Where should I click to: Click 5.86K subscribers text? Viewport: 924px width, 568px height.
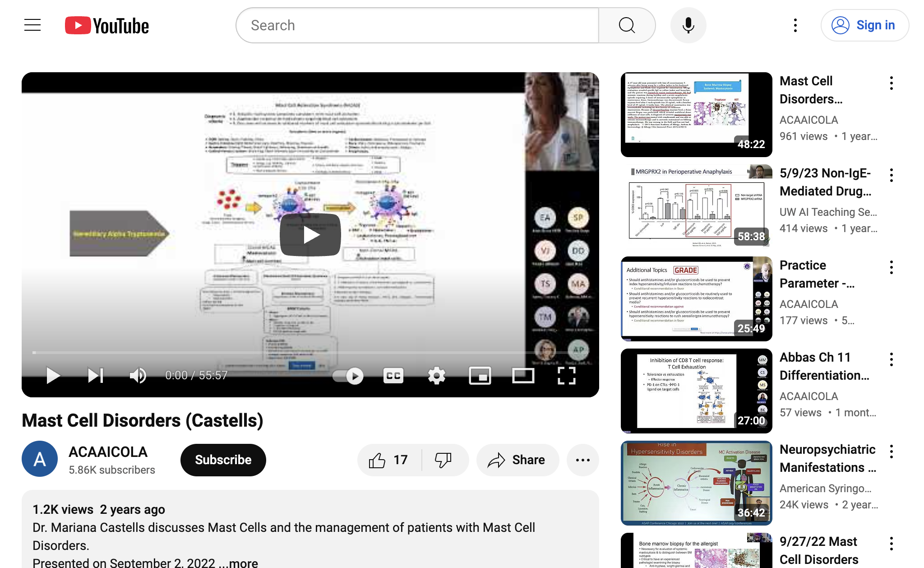click(112, 470)
